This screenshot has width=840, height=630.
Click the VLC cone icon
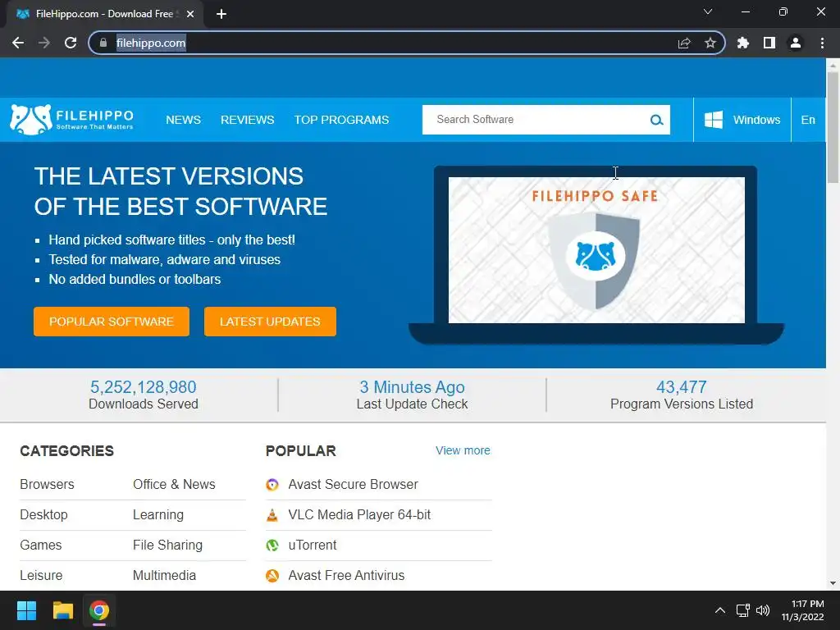(272, 515)
